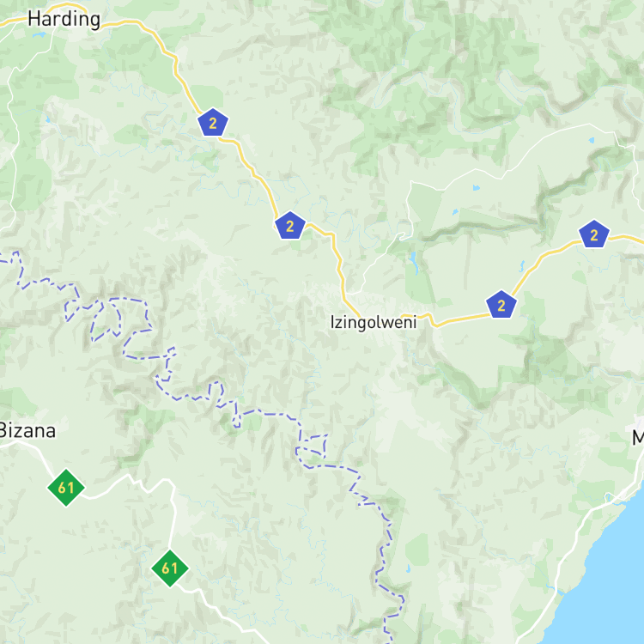Select the Route 2 shield northwest of Izingolweni
Screen dimensions: 644x644
[290, 226]
